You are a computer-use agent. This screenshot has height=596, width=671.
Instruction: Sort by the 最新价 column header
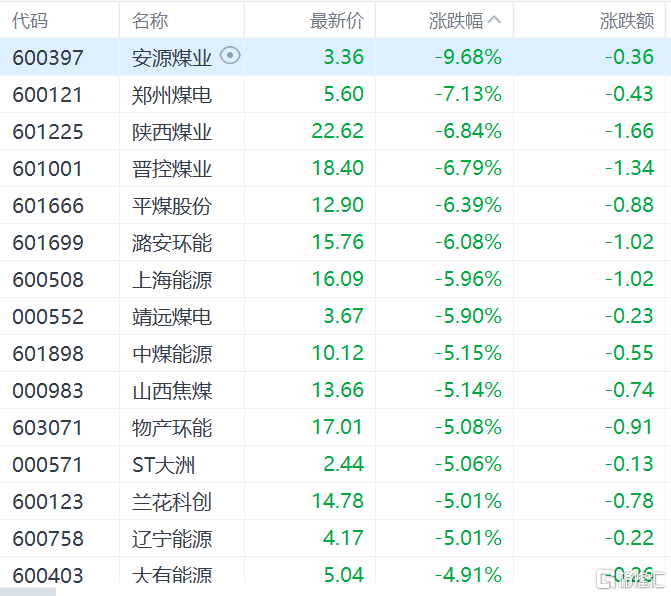coord(337,21)
